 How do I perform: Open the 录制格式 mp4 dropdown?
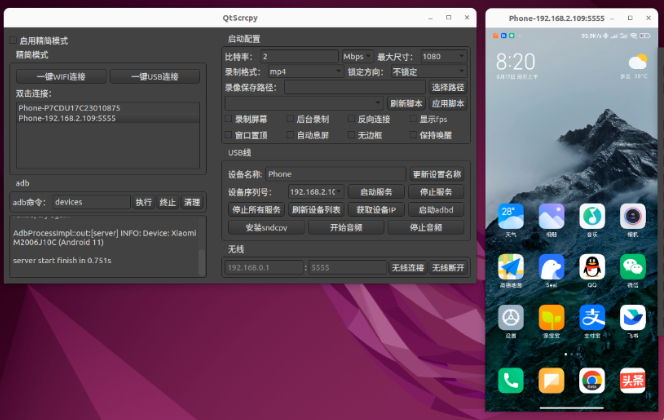click(305, 72)
